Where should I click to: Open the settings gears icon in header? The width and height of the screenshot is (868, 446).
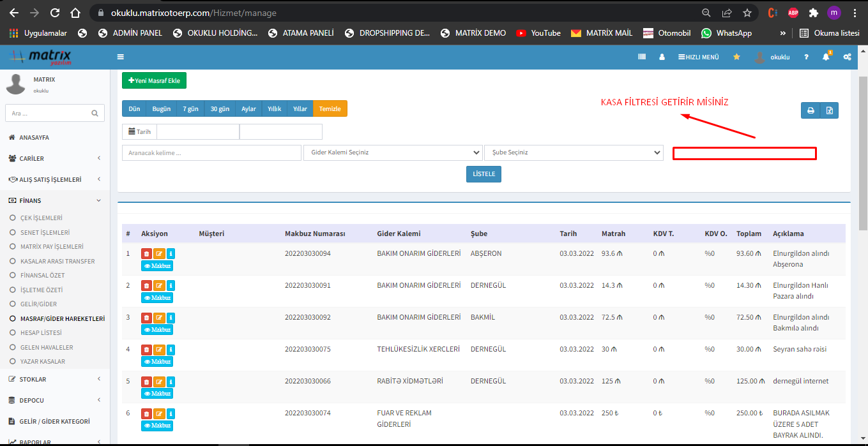(x=847, y=57)
